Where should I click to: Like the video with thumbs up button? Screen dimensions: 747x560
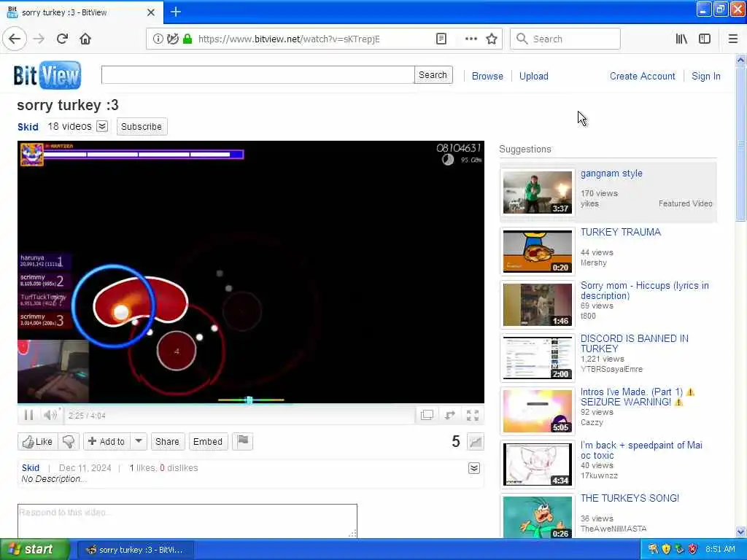point(38,441)
